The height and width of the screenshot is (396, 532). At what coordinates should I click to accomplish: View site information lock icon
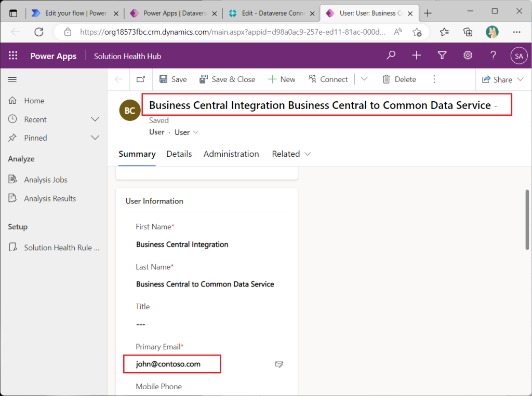click(68, 32)
